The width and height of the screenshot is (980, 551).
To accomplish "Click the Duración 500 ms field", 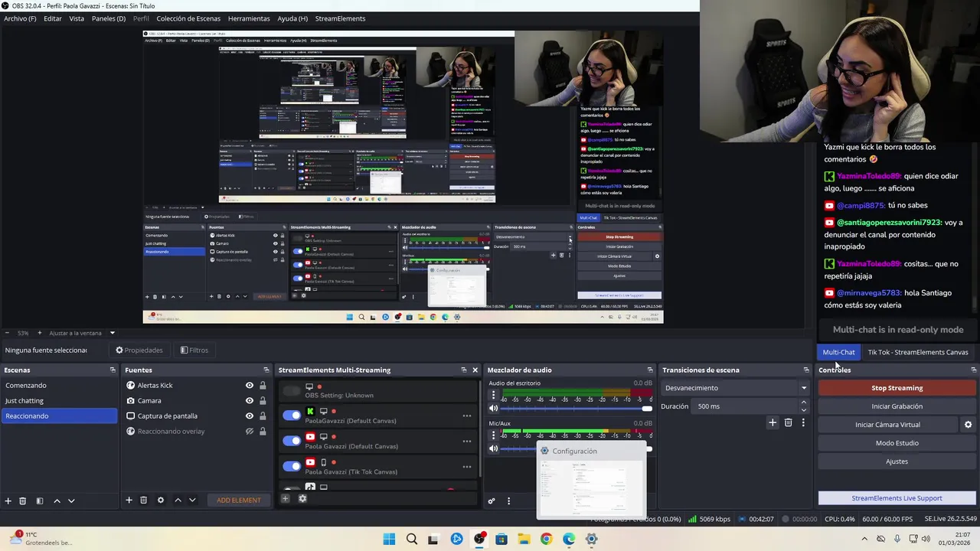I will (x=743, y=406).
